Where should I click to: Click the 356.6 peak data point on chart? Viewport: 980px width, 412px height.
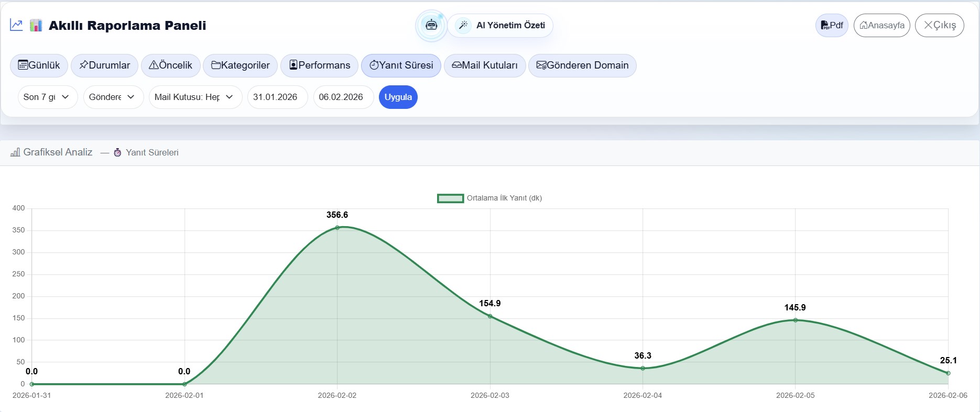pyautogui.click(x=337, y=228)
